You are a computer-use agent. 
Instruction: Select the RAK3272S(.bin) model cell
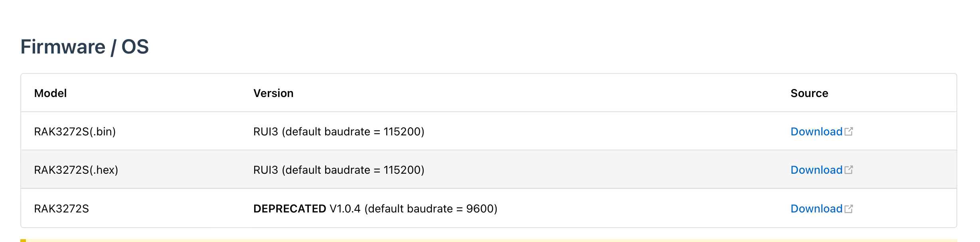(x=75, y=131)
